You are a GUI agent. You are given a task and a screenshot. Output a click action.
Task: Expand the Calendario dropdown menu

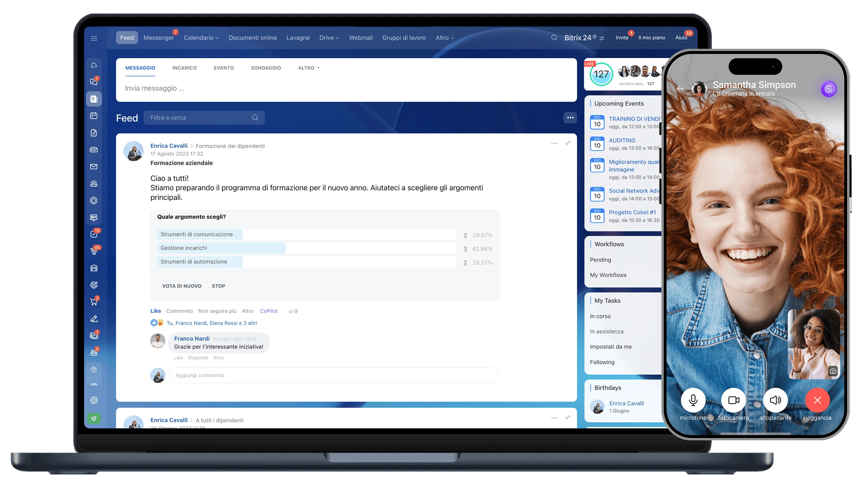201,38
